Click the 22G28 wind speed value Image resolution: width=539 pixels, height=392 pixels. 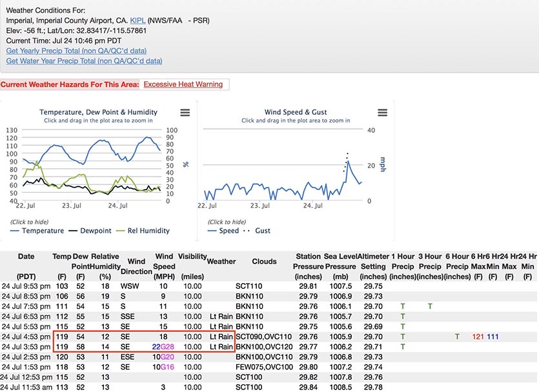163,347
